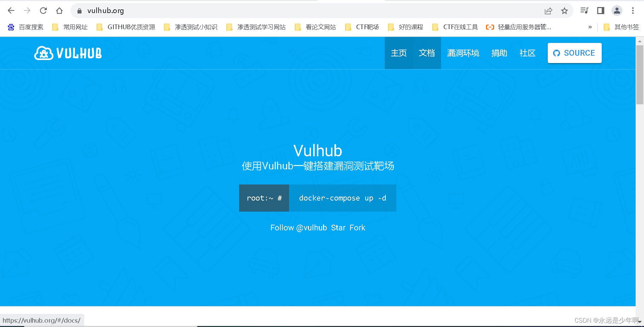
Task: Click the SOURCE button
Action: pos(575,53)
